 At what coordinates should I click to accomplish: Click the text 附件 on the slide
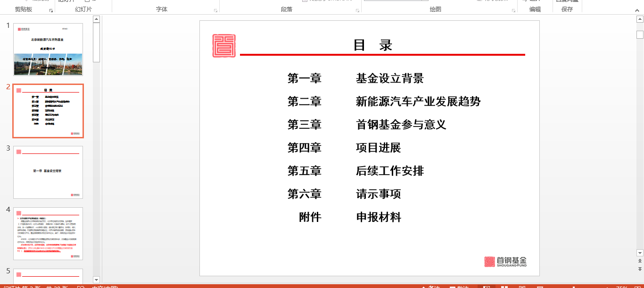click(x=310, y=217)
